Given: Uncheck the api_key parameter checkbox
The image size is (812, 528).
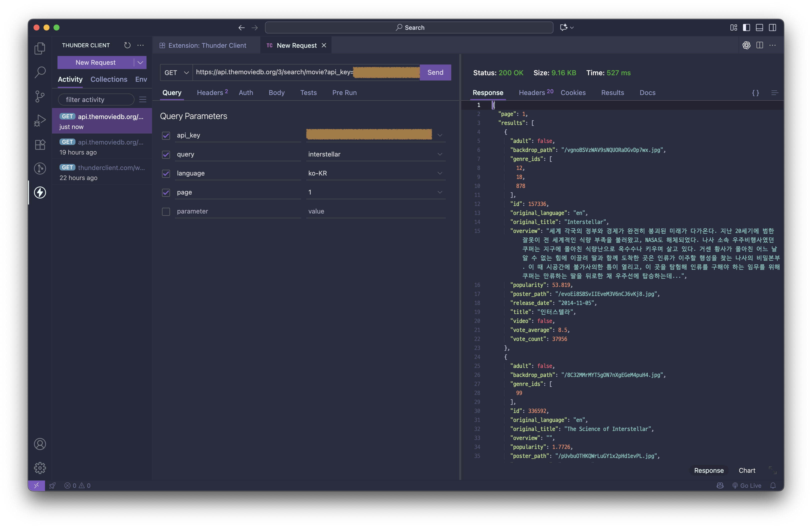Looking at the screenshot, I should (x=166, y=135).
